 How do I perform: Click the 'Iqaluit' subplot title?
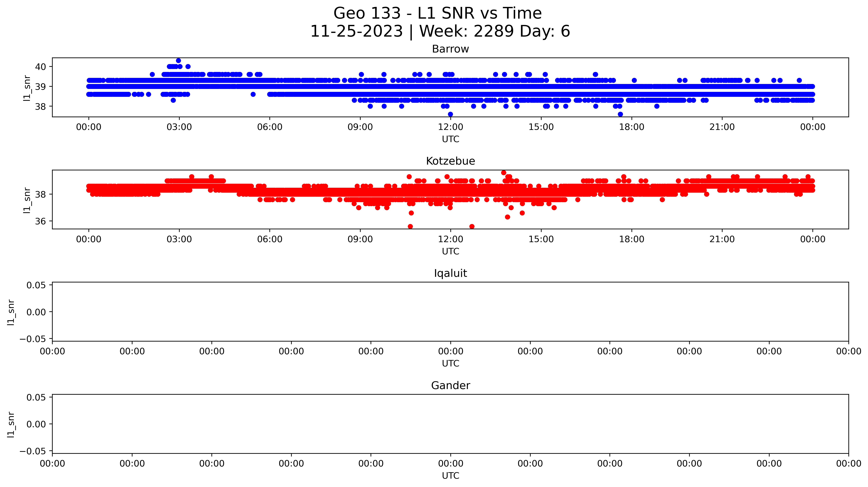[451, 273]
